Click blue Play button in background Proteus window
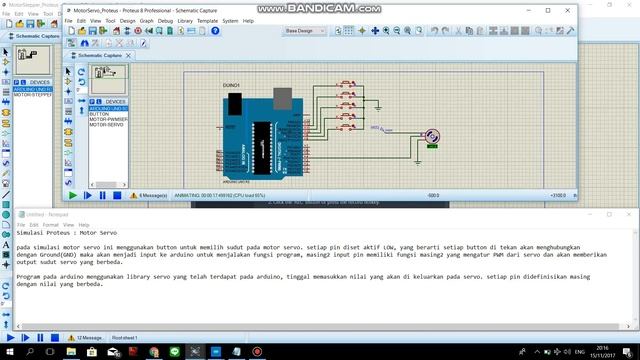This screenshot has width=640, height=360. [x=10, y=338]
